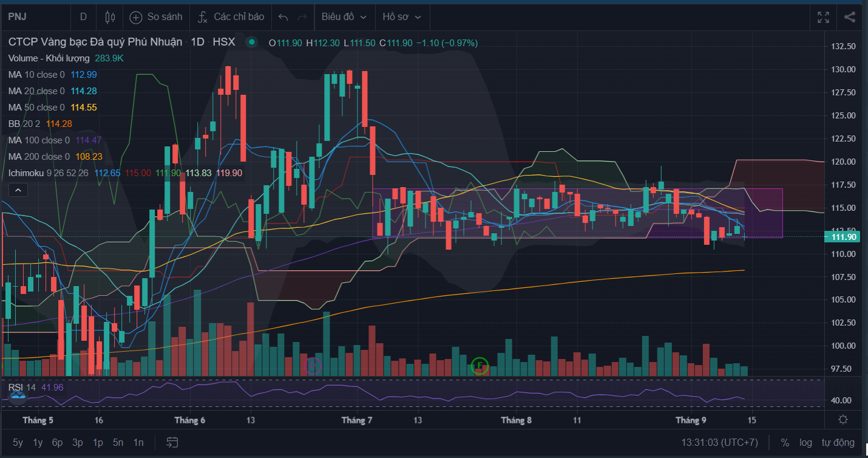
Task: Click the share chart icon
Action: tap(850, 17)
